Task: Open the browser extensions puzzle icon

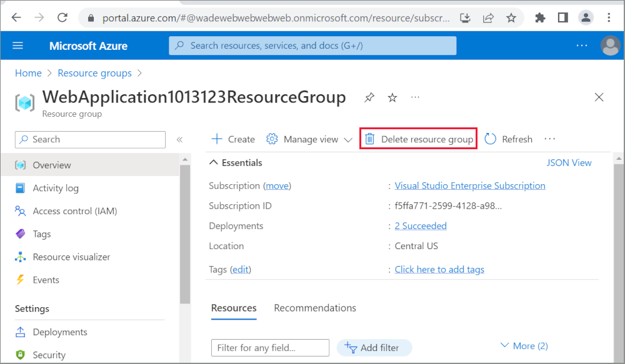Action: coord(540,18)
